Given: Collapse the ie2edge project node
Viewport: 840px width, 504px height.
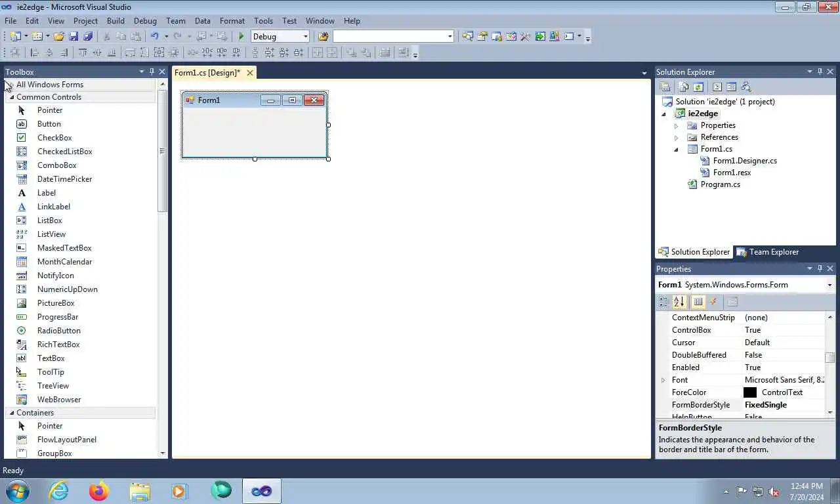Looking at the screenshot, I should (x=664, y=114).
